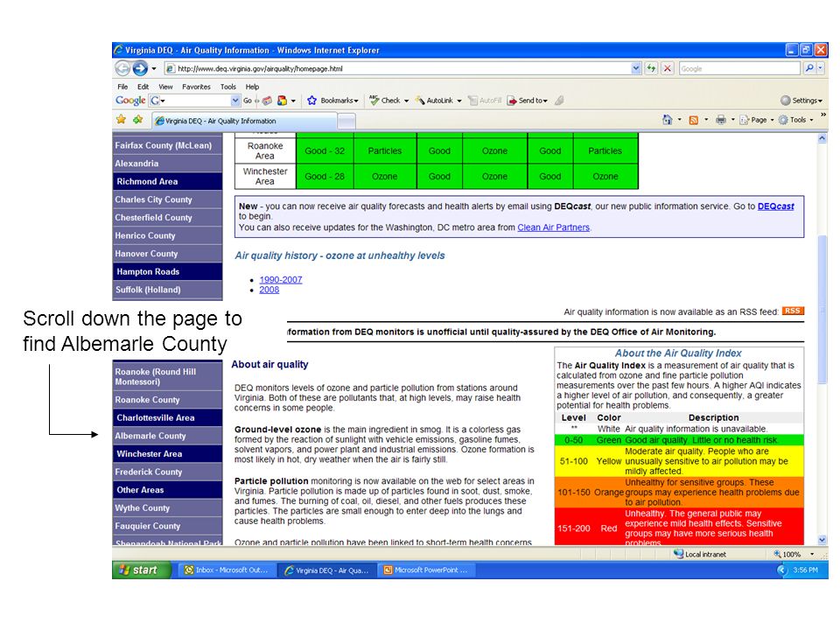The height and width of the screenshot is (630, 840).
Task: Open Google toolbar Settings menu
Action: (801, 100)
